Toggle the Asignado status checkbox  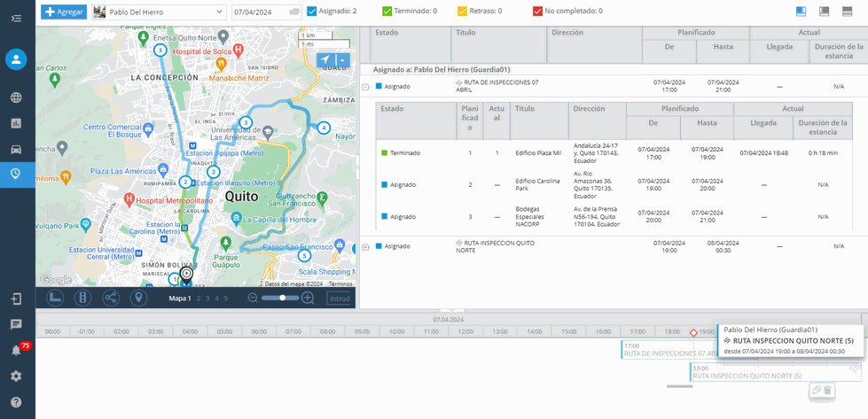tap(311, 12)
